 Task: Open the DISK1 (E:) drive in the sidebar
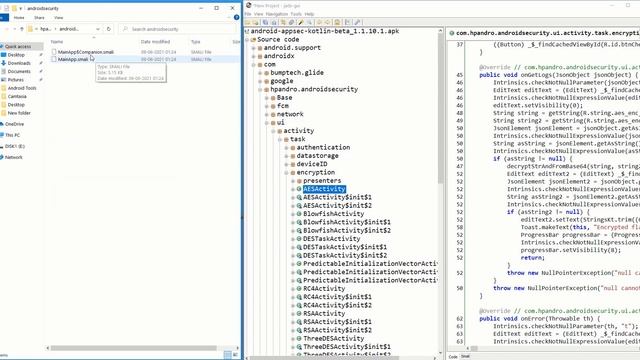click(15, 146)
